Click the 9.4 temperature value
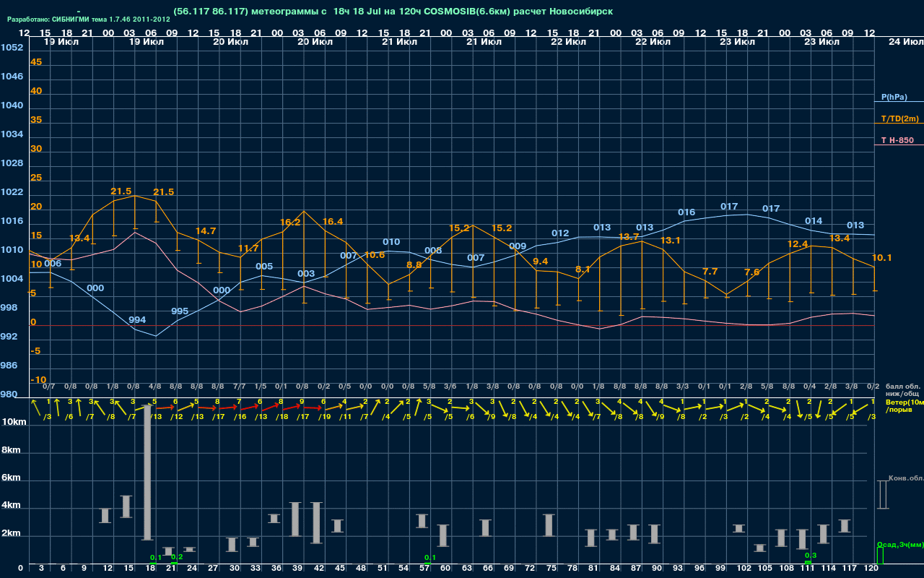Viewport: 924px width, 578px height. click(x=541, y=262)
